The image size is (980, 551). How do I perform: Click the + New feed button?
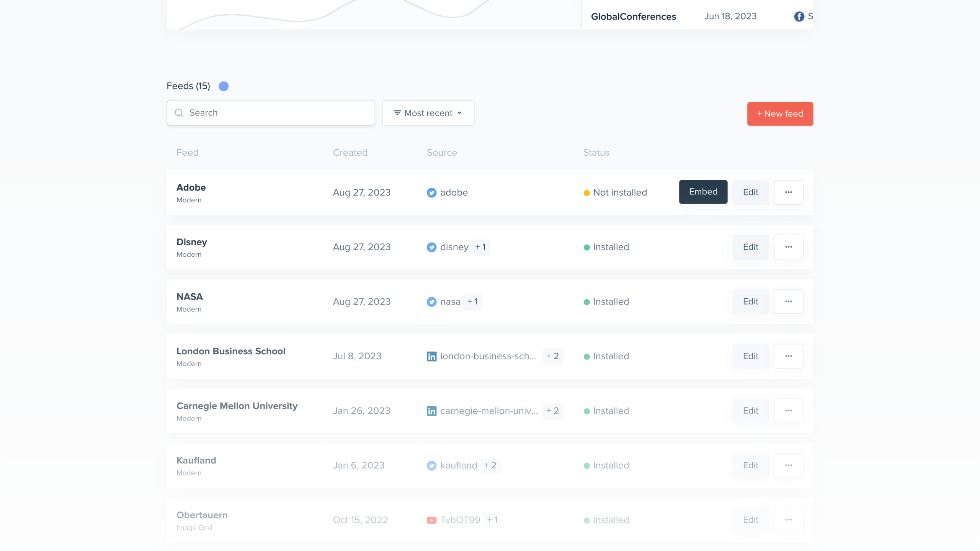pos(780,114)
